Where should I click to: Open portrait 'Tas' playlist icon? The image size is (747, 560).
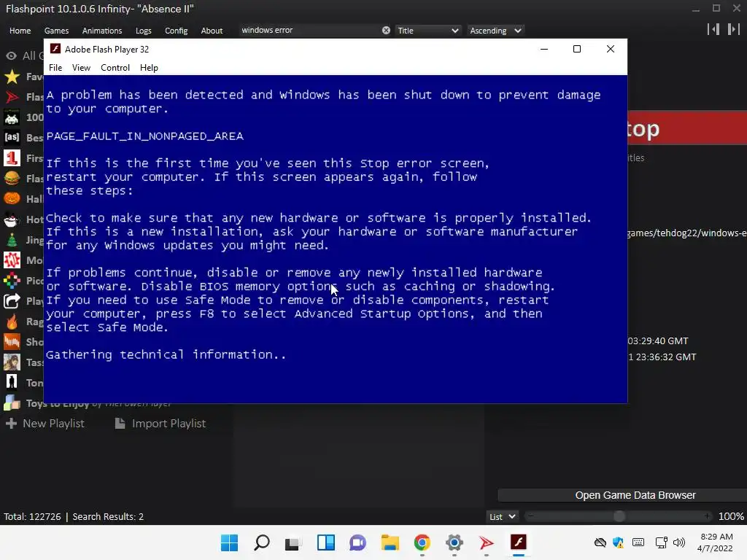(x=12, y=362)
